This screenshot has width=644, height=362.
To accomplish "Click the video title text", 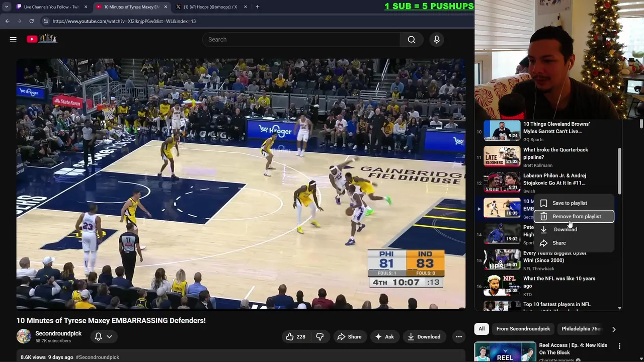I will point(111,320).
